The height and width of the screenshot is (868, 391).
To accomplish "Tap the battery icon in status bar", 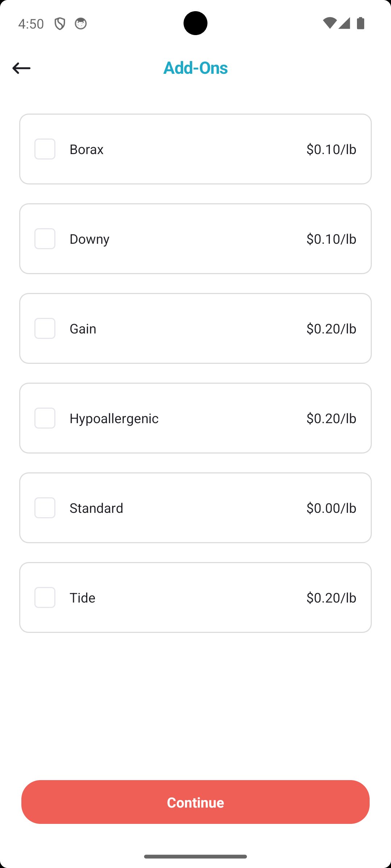I will click(361, 23).
